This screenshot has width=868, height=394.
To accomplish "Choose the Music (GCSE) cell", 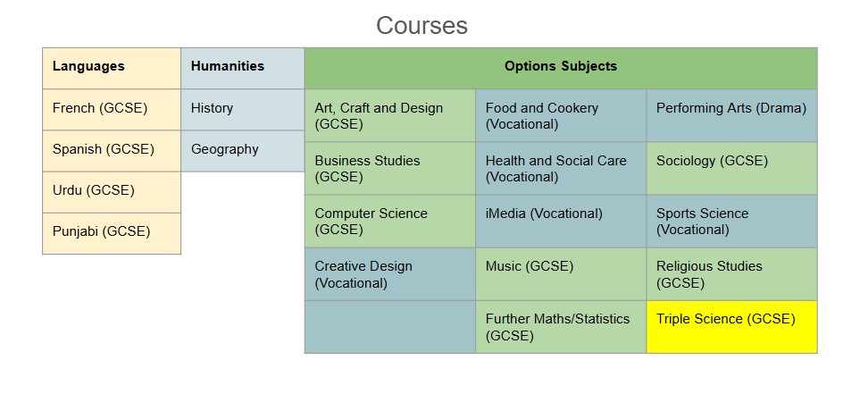I will (x=560, y=274).
